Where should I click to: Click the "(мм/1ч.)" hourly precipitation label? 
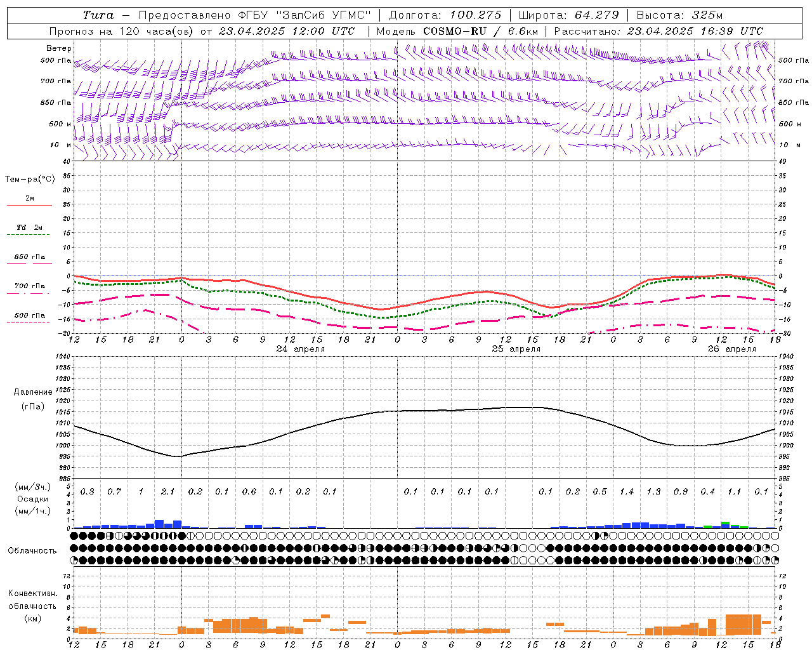click(x=32, y=511)
